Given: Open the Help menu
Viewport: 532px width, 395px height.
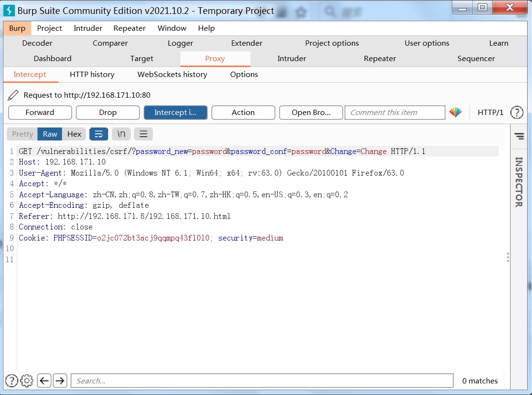Looking at the screenshot, I should coord(206,28).
